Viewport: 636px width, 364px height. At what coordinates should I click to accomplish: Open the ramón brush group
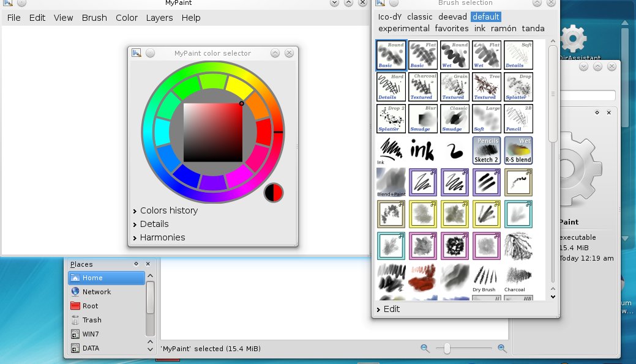pos(503,28)
